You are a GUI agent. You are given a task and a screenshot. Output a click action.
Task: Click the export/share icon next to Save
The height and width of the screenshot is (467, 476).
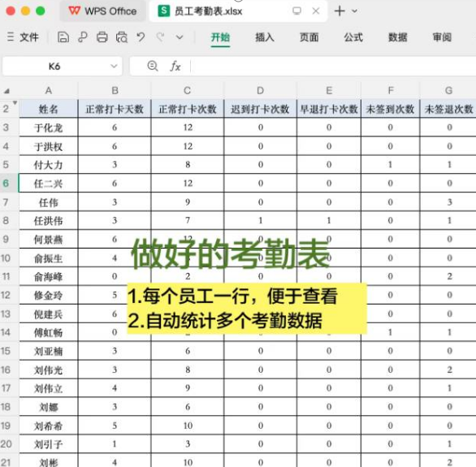click(83, 37)
